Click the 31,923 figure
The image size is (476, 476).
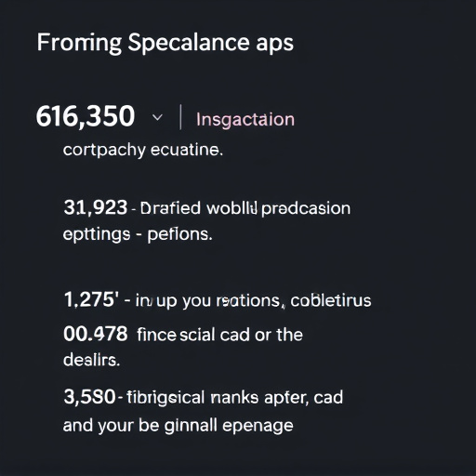tap(96, 207)
